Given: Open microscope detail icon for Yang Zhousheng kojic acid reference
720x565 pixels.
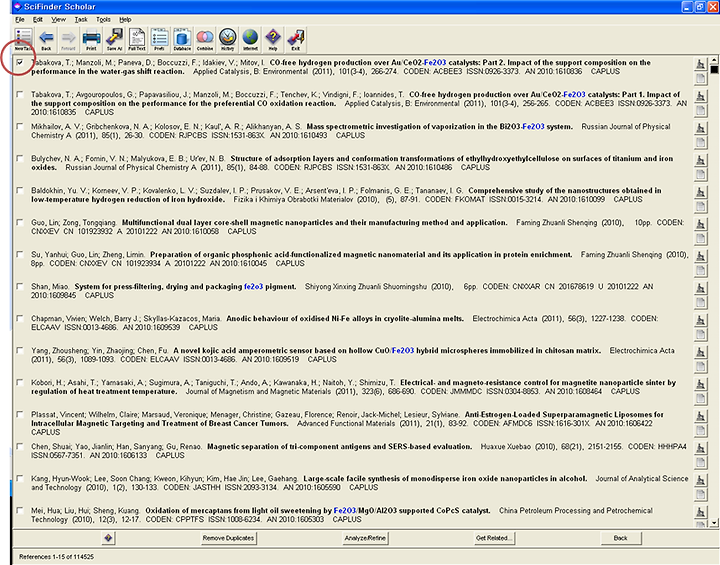Looking at the screenshot, I should coord(700,352).
